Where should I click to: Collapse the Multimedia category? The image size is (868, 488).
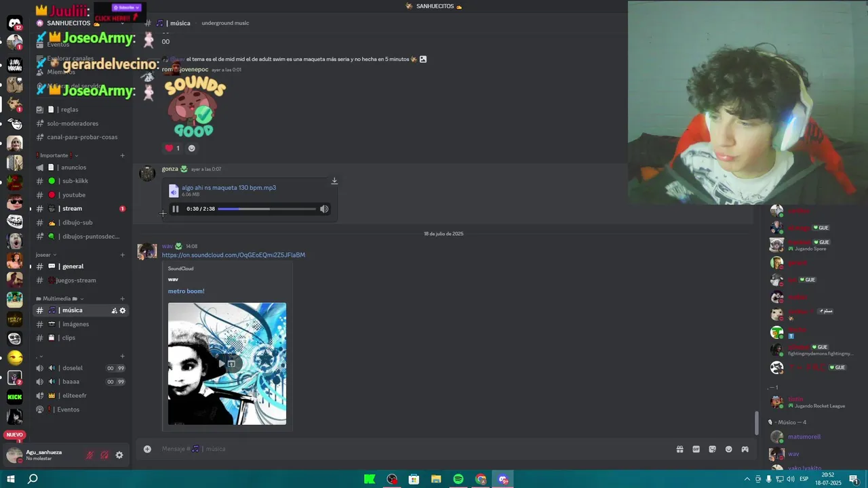[60, 299]
